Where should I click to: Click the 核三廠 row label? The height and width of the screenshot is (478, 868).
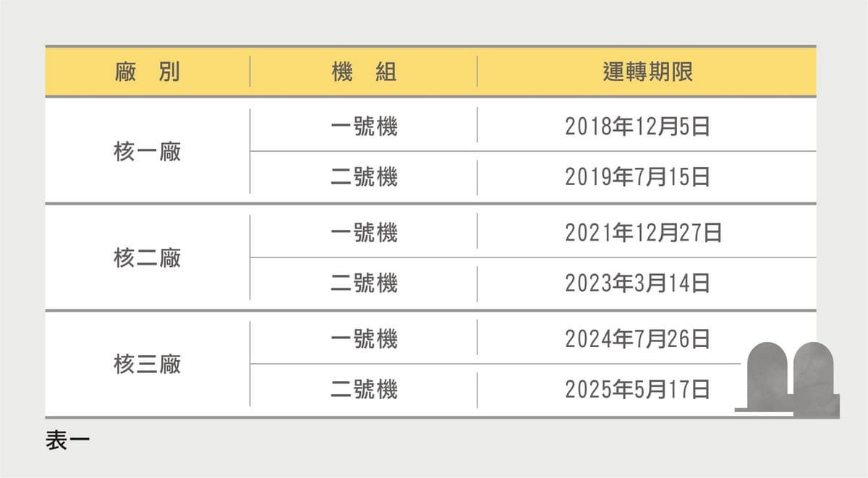click(148, 364)
